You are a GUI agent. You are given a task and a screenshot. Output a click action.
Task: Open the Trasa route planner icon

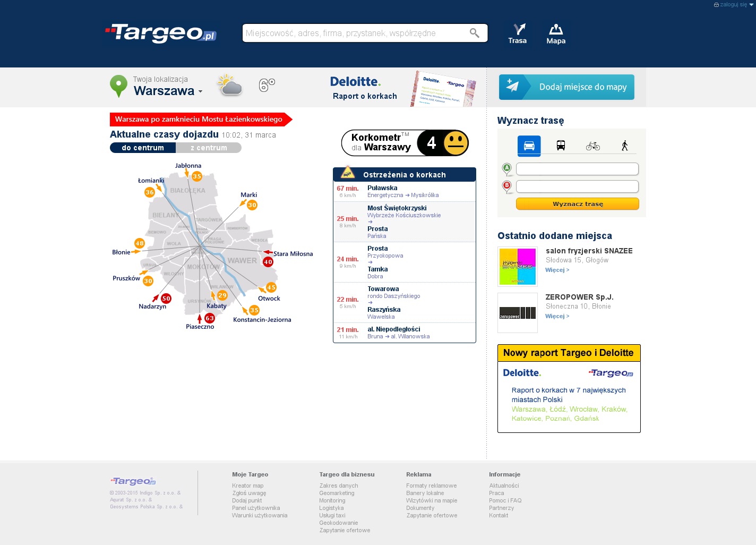click(518, 33)
